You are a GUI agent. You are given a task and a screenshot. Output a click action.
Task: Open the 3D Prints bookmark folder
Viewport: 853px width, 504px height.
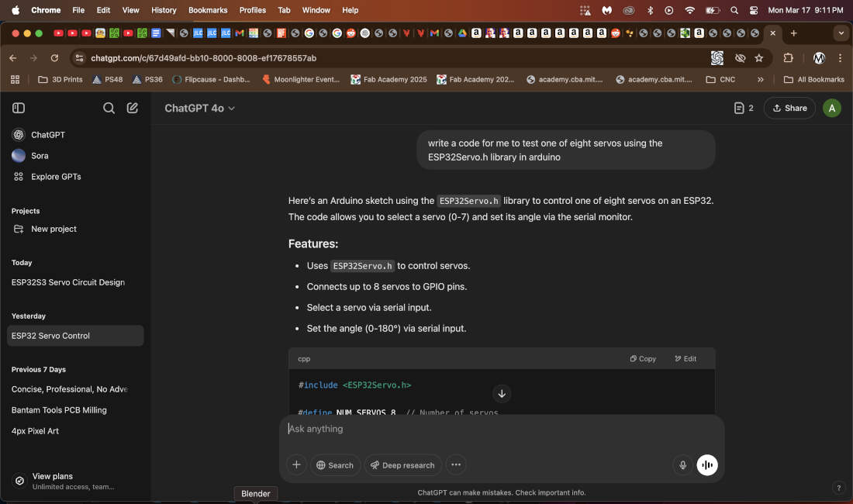(60, 79)
